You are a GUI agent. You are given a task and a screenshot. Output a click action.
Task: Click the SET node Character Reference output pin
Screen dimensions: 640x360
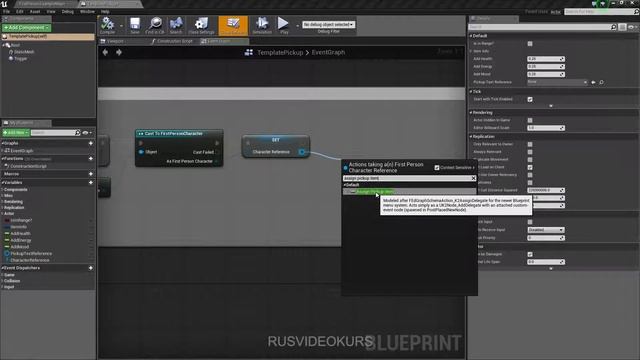click(302, 152)
